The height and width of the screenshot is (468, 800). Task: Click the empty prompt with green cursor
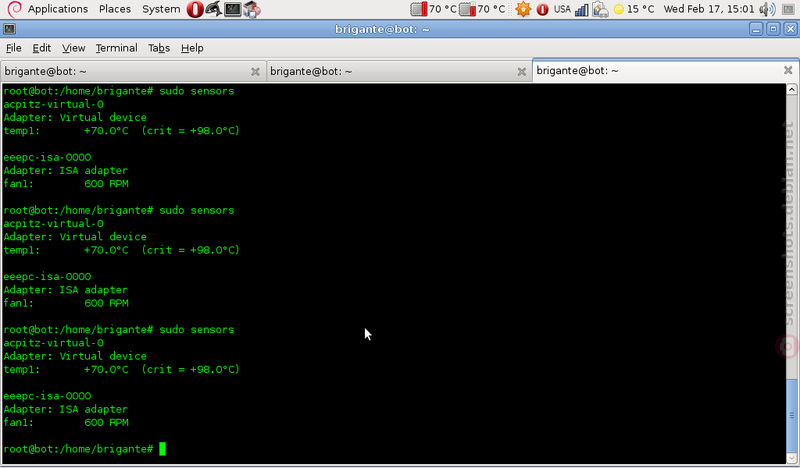pyautogui.click(x=85, y=449)
